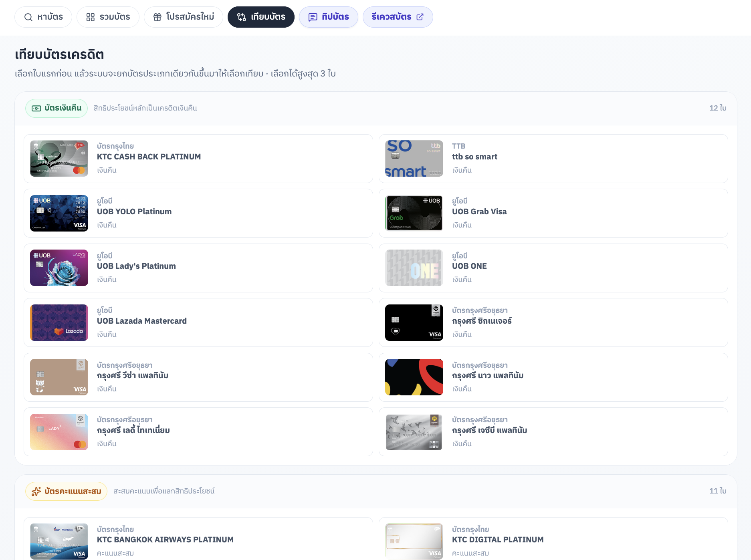Click the เทียบบัตรเครดิต page heading
Screen dimensions: 751x560
click(x=59, y=54)
